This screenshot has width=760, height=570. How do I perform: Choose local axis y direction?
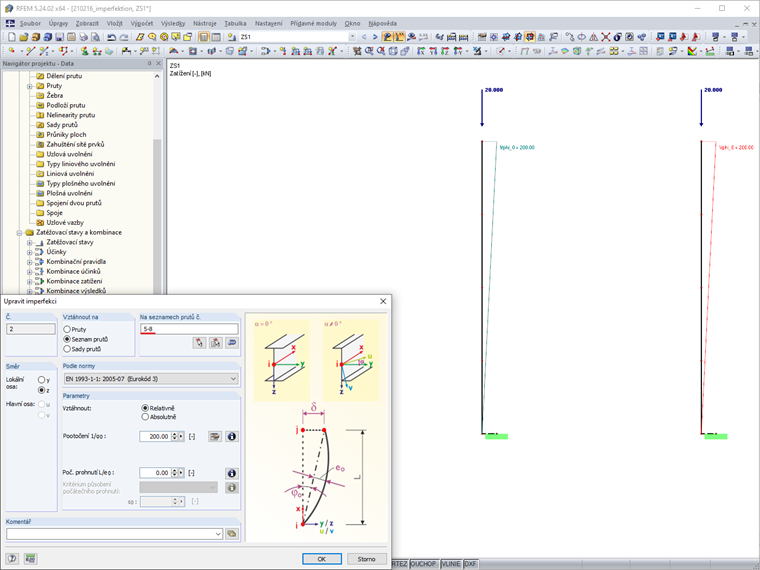(x=41, y=380)
